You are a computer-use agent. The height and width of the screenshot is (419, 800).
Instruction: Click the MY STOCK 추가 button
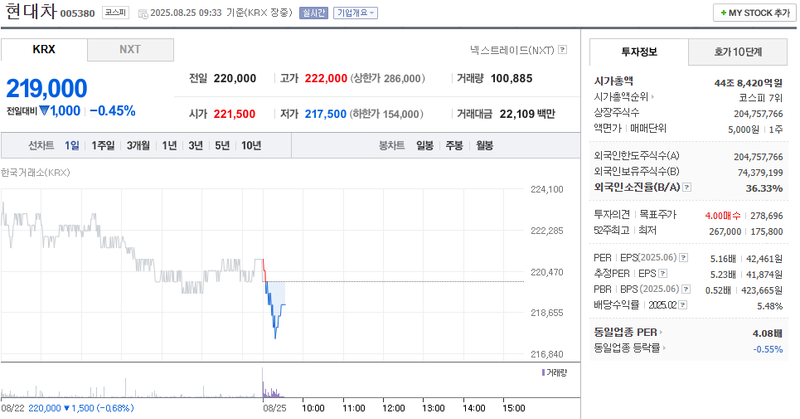point(755,13)
